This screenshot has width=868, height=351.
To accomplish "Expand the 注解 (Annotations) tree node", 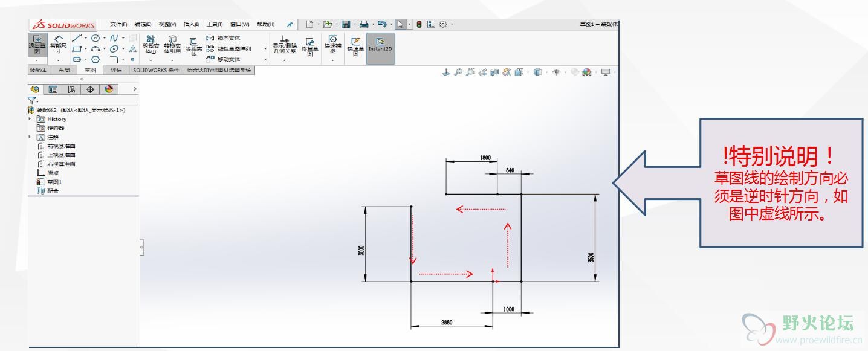I will (30, 137).
